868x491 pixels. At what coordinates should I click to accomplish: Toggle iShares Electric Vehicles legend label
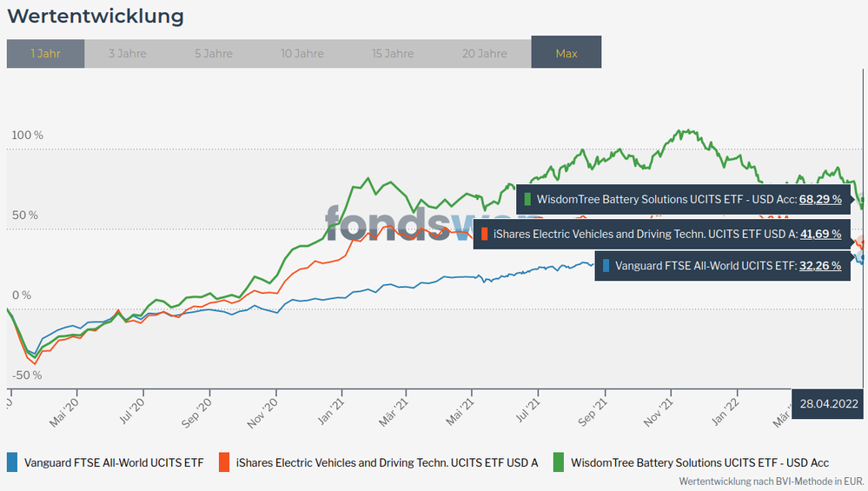(388, 462)
